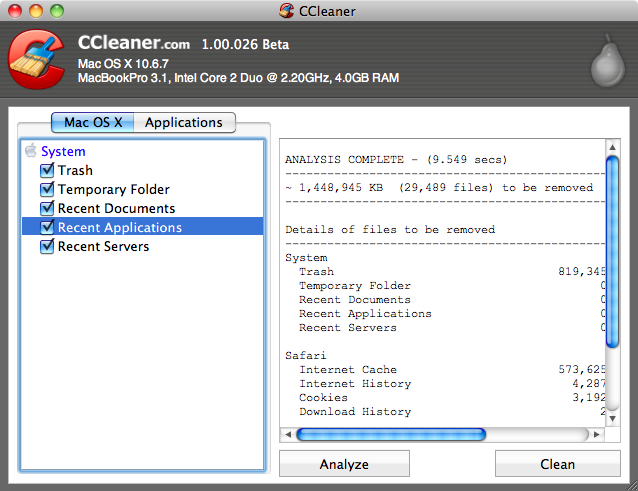Select the System heading in list
The height and width of the screenshot is (491, 638).
pos(63,151)
